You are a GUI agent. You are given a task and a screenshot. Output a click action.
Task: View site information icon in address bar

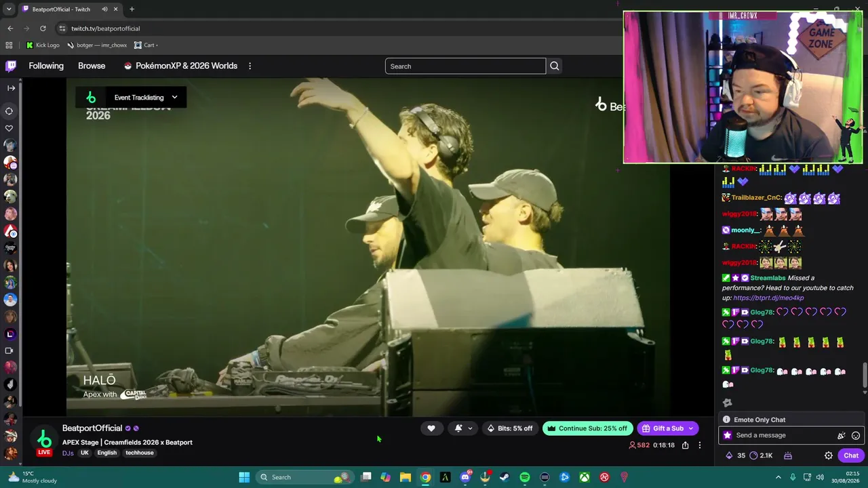[x=62, y=28]
